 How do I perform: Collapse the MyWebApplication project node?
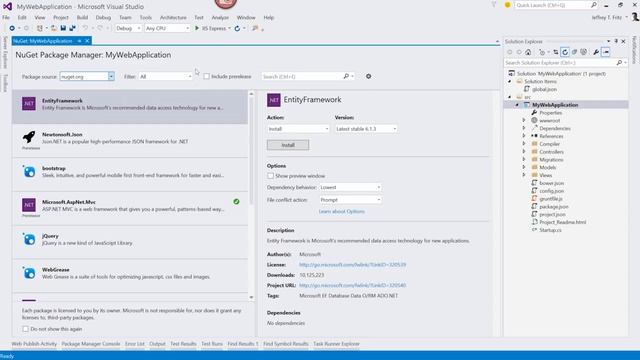(517, 105)
